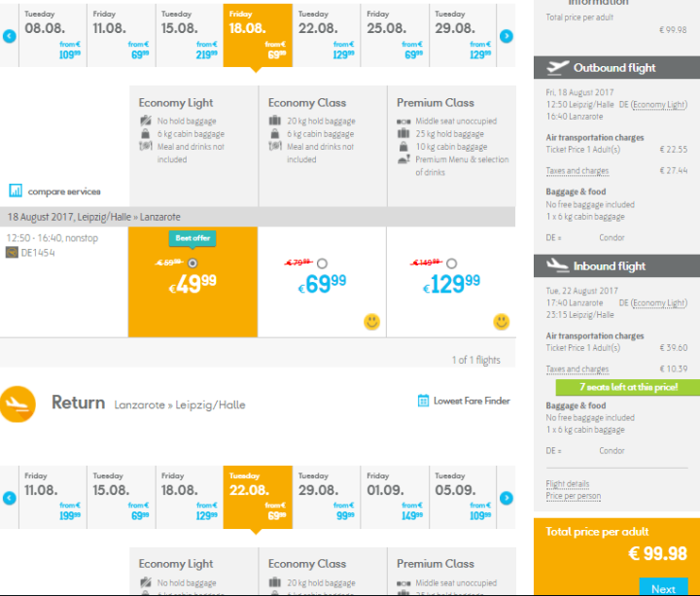Click the Economy Class smiley face icon

[371, 321]
